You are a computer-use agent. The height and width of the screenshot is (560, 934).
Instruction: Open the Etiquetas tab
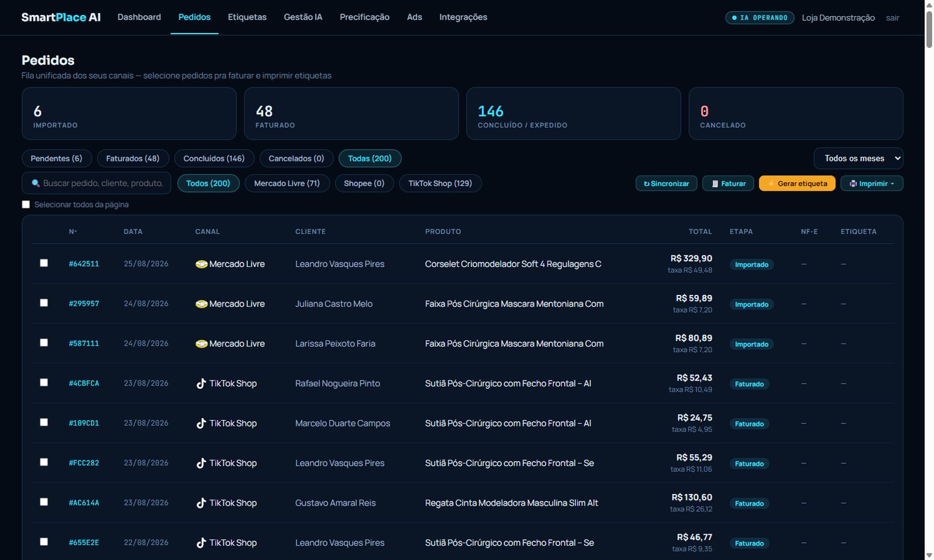pos(247,17)
